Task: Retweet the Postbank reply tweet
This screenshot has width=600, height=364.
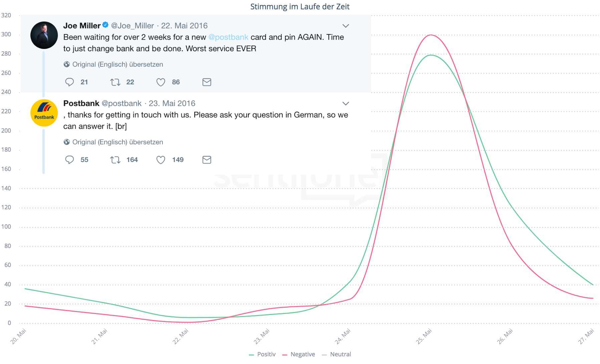Action: 115,160
